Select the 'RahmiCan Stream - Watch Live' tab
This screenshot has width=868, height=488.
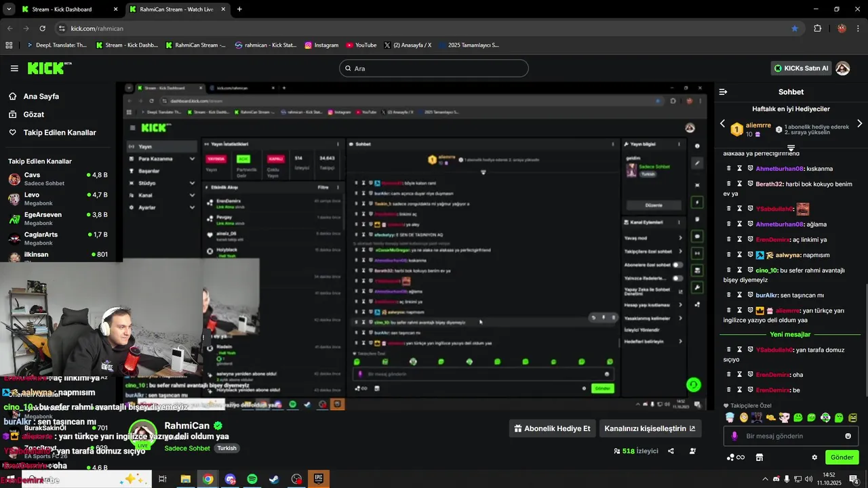[x=176, y=9]
